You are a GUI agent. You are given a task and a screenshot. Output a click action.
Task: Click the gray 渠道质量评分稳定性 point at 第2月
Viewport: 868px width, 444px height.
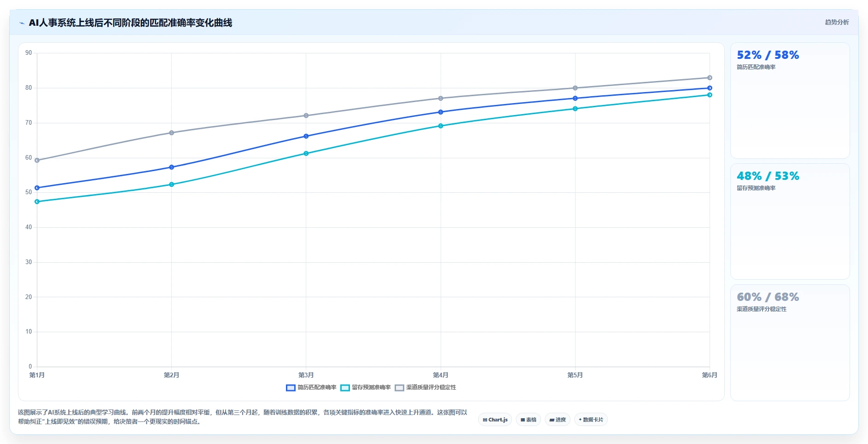172,133
